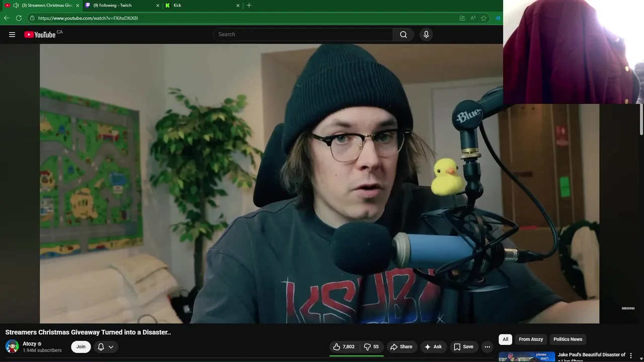Start voice search with the microphone icon
Viewport: 644px width, 362px height.
426,35
